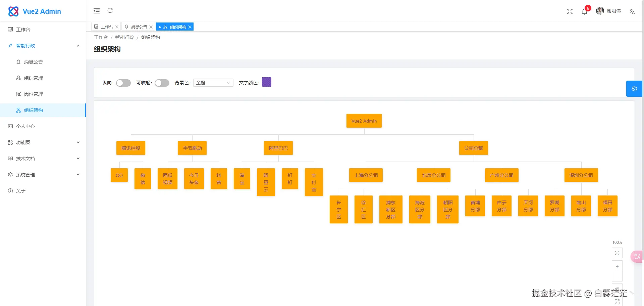Click the 工作台 monitor icon in sidebar
The image size is (644, 306).
[10, 30]
